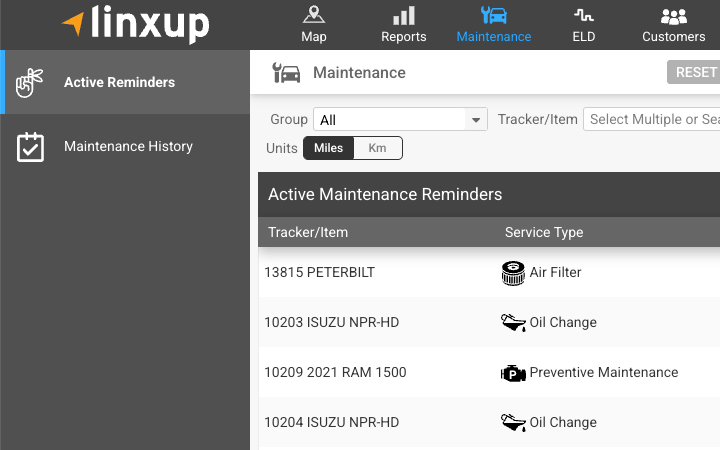The height and width of the screenshot is (450, 720).
Task: Select row 10209 2021 RAM 1500
Action: [489, 372]
